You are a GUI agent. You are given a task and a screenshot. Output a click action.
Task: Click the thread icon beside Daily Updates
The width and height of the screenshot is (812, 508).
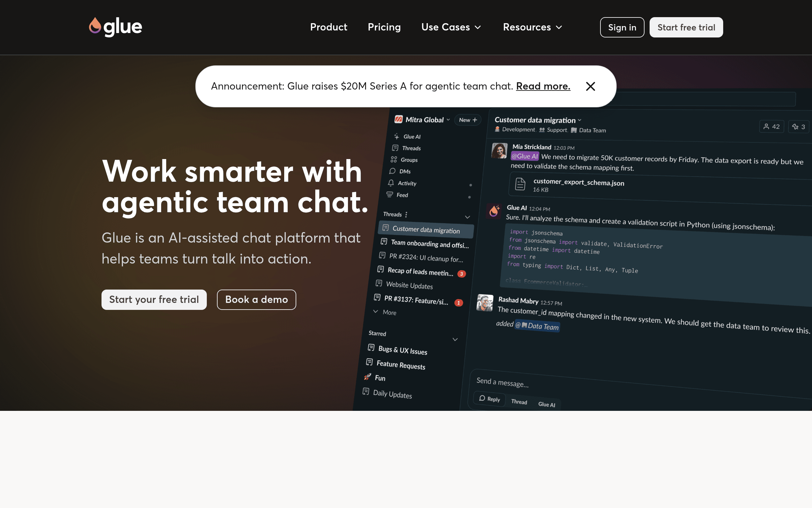366,391
